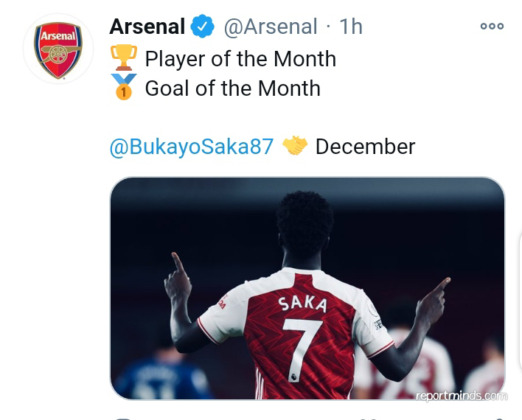Click the Arsenal display name
The width and height of the screenshot is (522, 420).
point(147,27)
